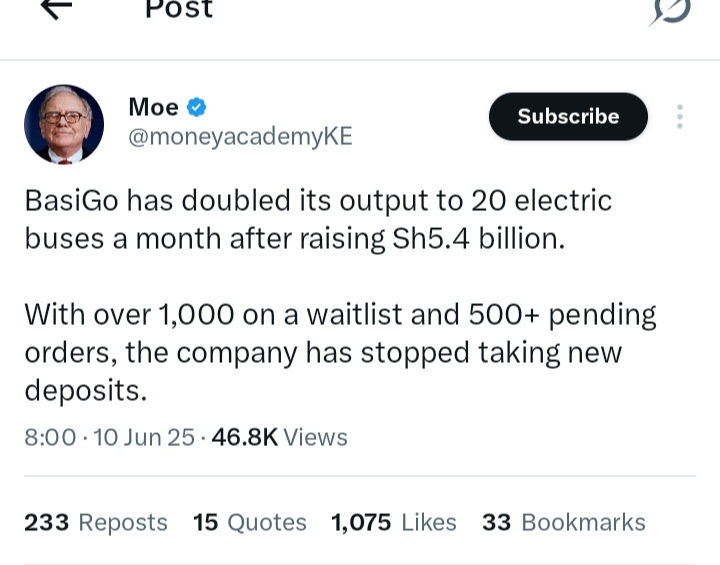Click the blue verified badge beside Moe

197,107
